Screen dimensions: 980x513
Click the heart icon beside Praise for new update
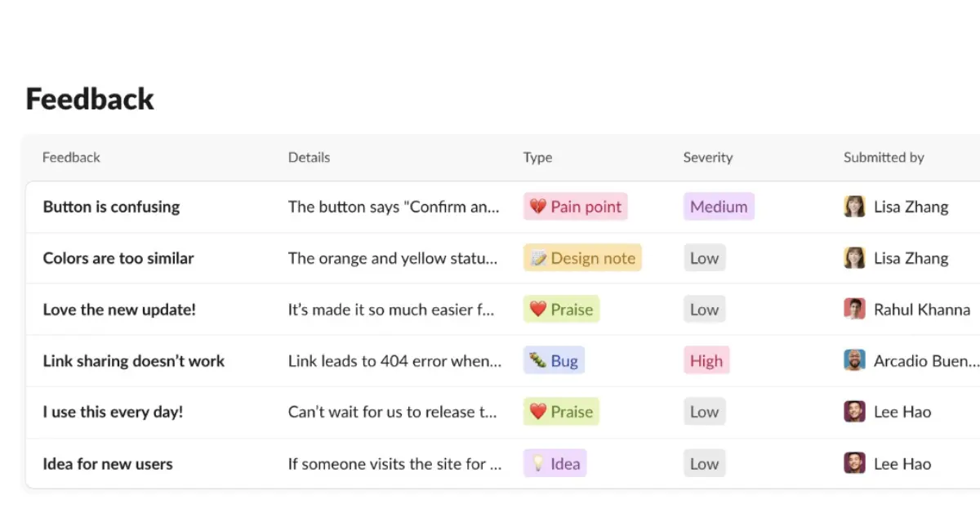tap(537, 309)
